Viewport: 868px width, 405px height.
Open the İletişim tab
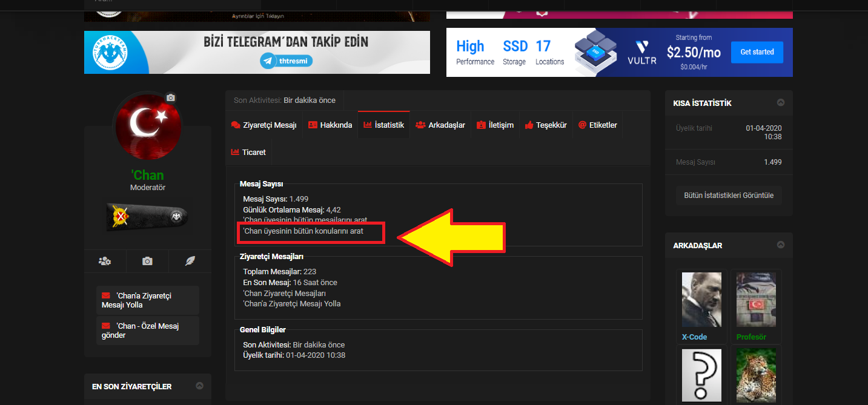coord(495,125)
